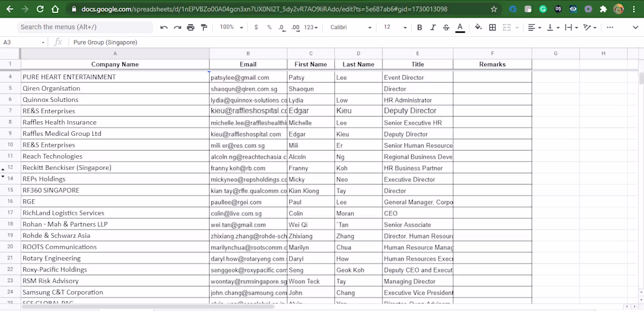Open the eye extension icon
Screen dimensions: 644x311
coord(573,9)
